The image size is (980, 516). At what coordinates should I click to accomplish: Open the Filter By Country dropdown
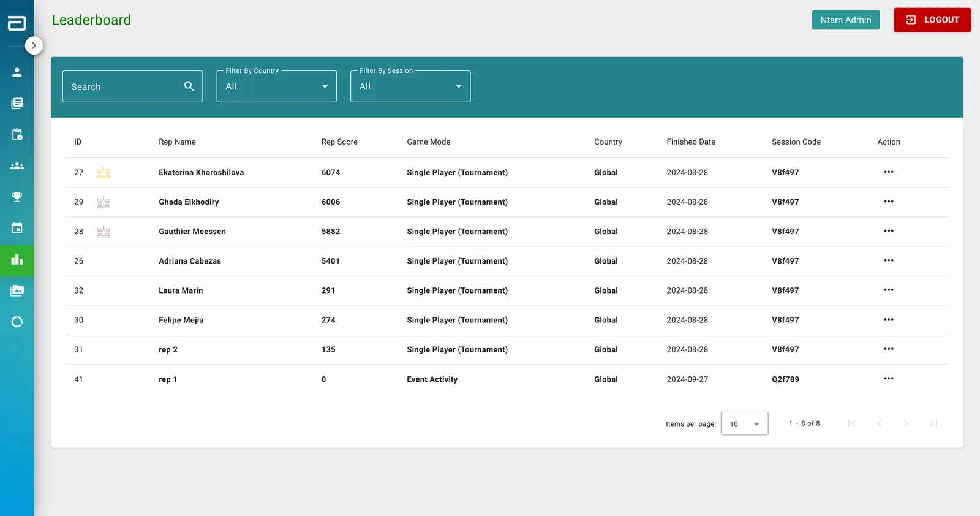276,86
